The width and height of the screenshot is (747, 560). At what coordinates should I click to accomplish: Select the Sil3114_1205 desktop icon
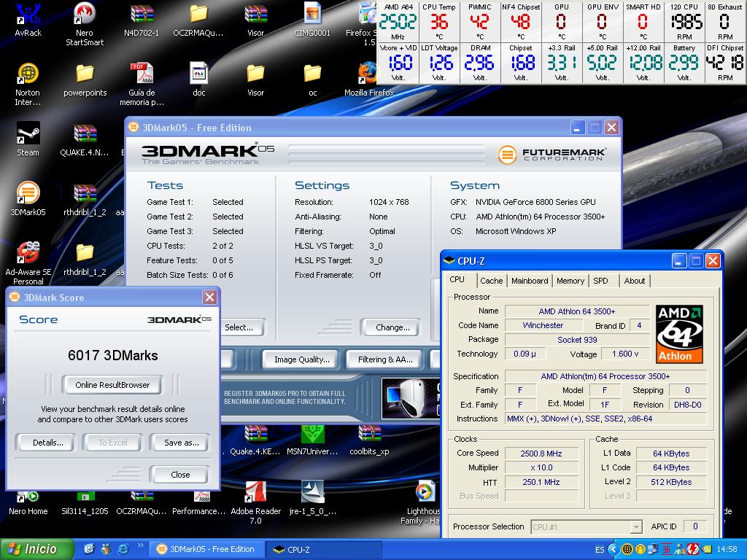tap(85, 503)
